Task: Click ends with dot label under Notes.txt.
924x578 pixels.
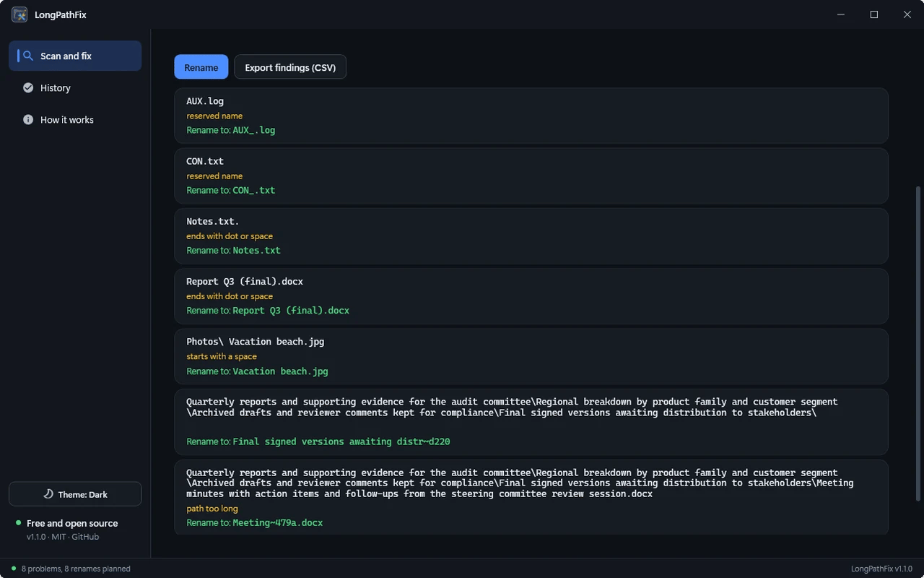Action: [230, 236]
